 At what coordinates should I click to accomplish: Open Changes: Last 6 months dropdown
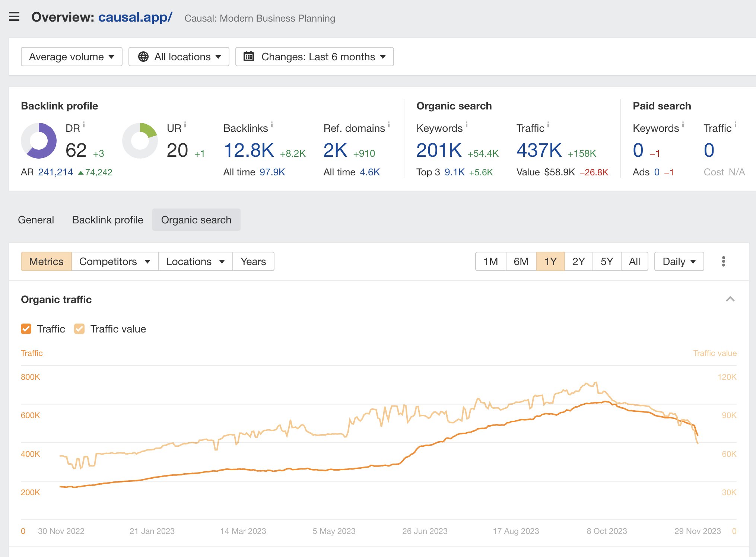(314, 57)
